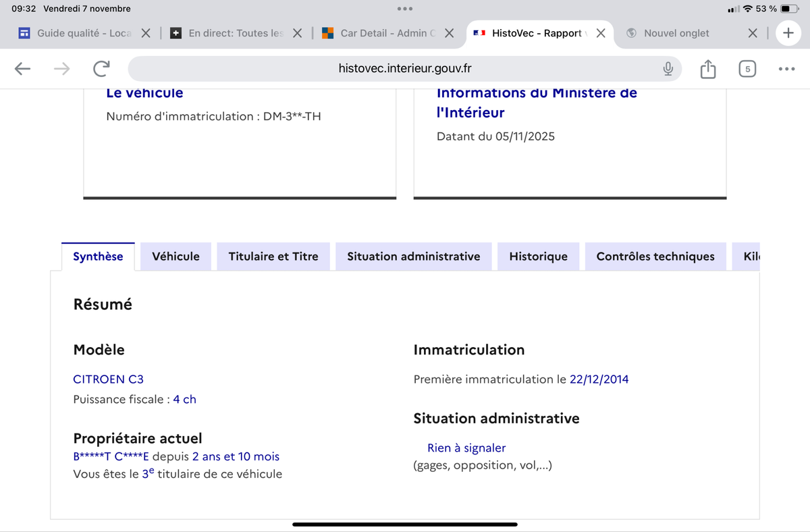Reload the HistoVec page
810x532 pixels.
[x=102, y=68]
